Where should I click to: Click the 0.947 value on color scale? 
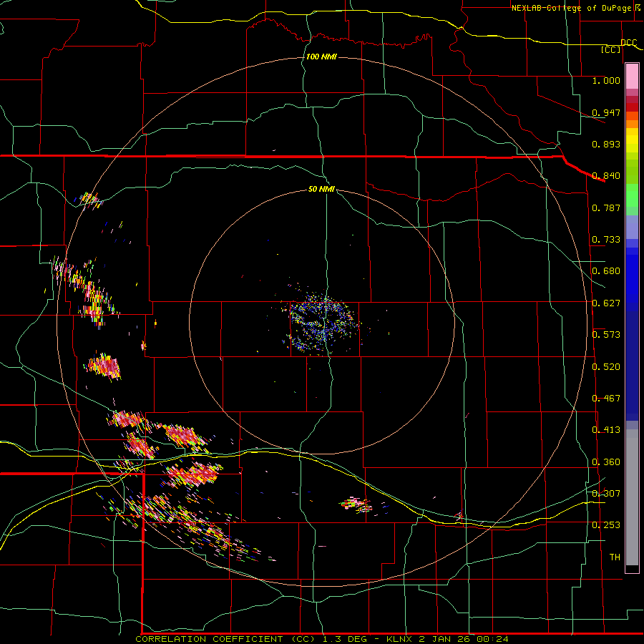click(606, 112)
